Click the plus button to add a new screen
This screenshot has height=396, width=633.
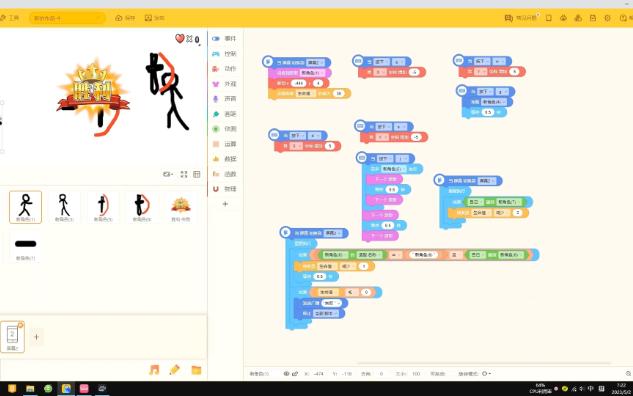tap(36, 337)
